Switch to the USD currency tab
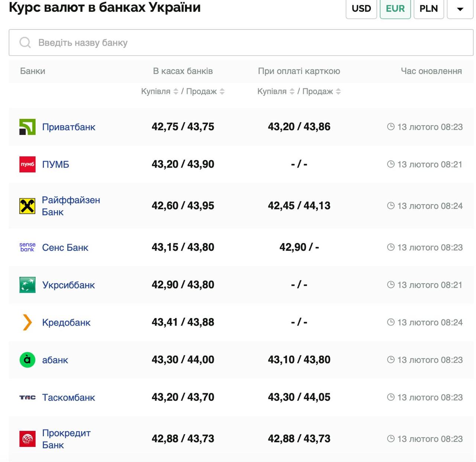The image size is (476, 462). 361,9
